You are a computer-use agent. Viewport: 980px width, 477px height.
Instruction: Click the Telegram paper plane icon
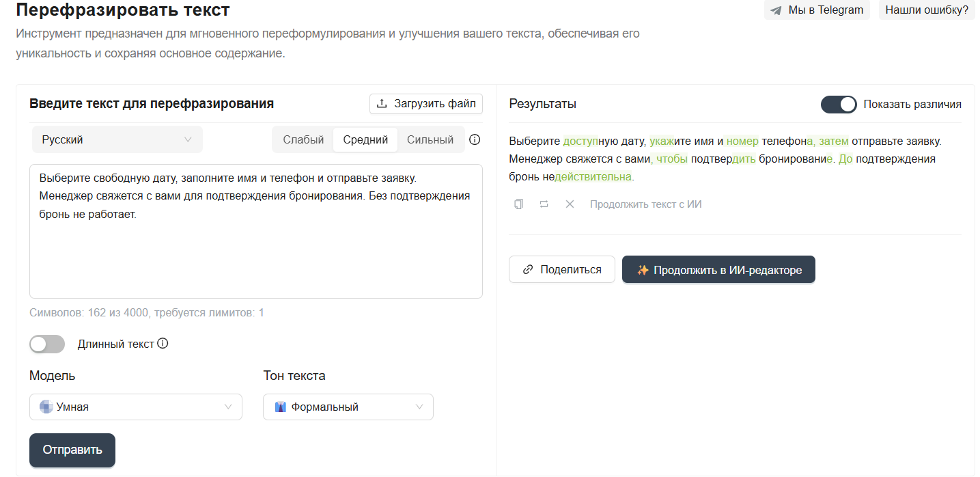click(x=776, y=10)
